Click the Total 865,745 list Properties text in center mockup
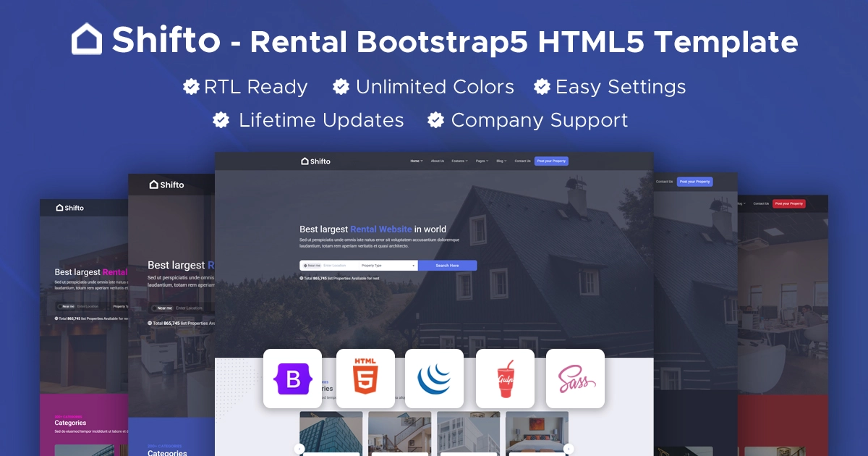The height and width of the screenshot is (456, 868). 341,278
